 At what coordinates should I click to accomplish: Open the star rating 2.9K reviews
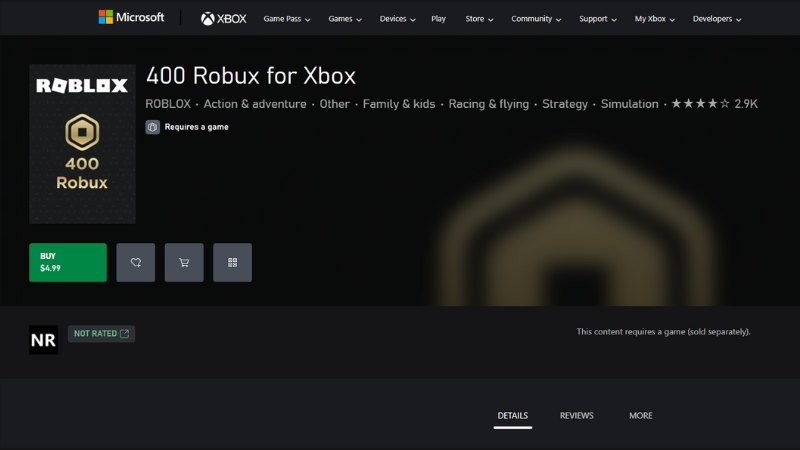[714, 104]
